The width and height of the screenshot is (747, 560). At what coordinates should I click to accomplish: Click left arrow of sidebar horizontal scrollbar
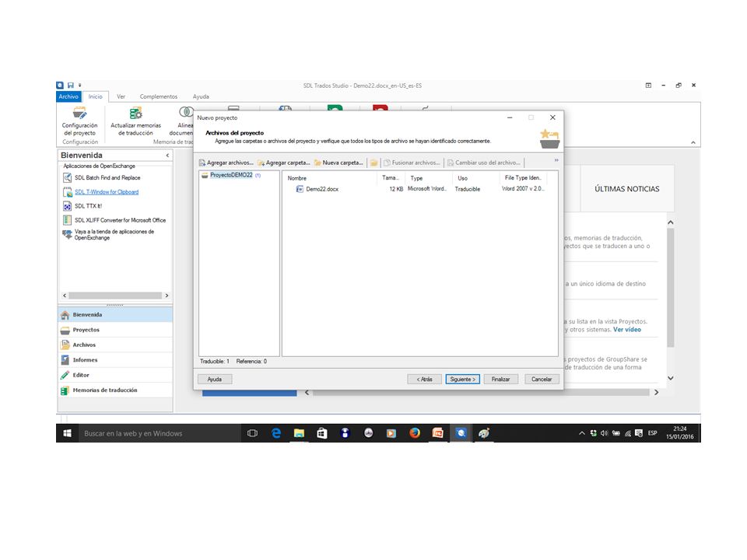click(65, 296)
